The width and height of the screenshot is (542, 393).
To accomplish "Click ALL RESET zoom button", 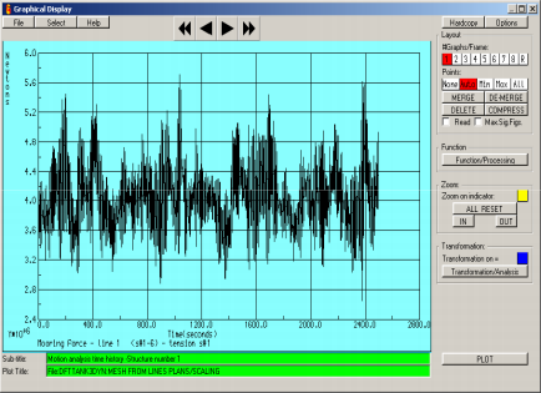I will point(484,209).
